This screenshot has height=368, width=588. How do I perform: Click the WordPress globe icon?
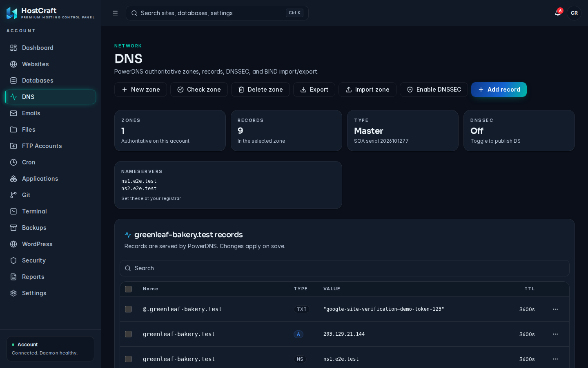[x=13, y=244]
